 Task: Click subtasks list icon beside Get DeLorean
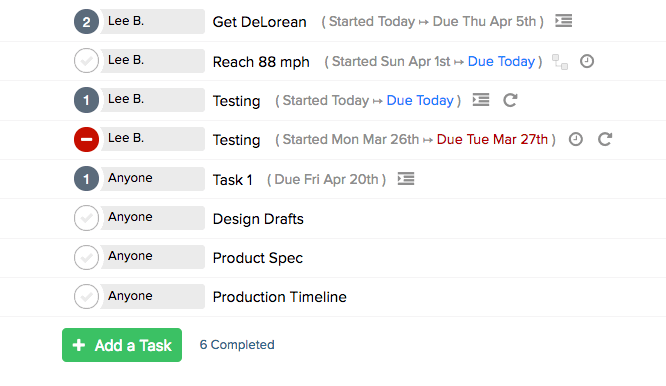click(564, 21)
